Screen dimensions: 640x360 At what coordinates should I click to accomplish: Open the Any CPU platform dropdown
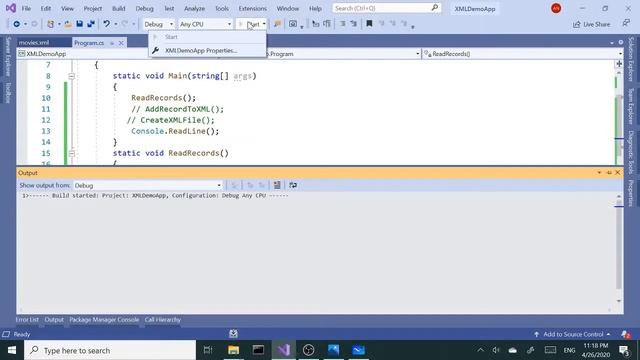tap(205, 24)
